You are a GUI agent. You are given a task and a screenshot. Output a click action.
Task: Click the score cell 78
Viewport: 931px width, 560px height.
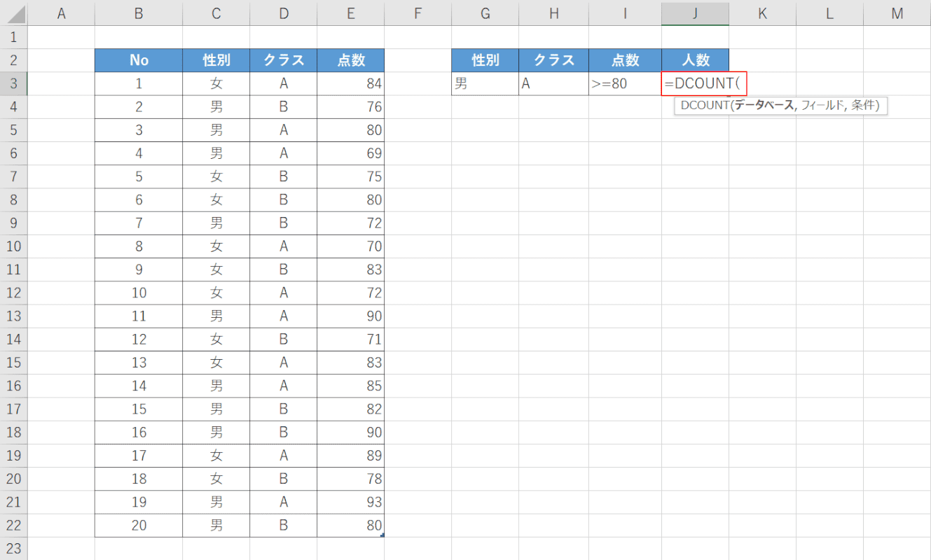pos(351,479)
